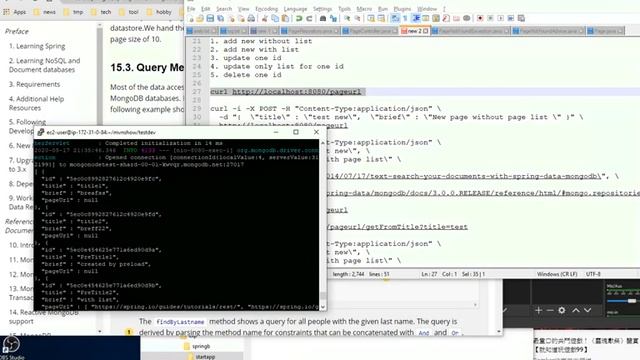Click the localhost:8080/pageurl link on line 27
Image resolution: width=640 pixels, height=360 pixels.
[296, 92]
